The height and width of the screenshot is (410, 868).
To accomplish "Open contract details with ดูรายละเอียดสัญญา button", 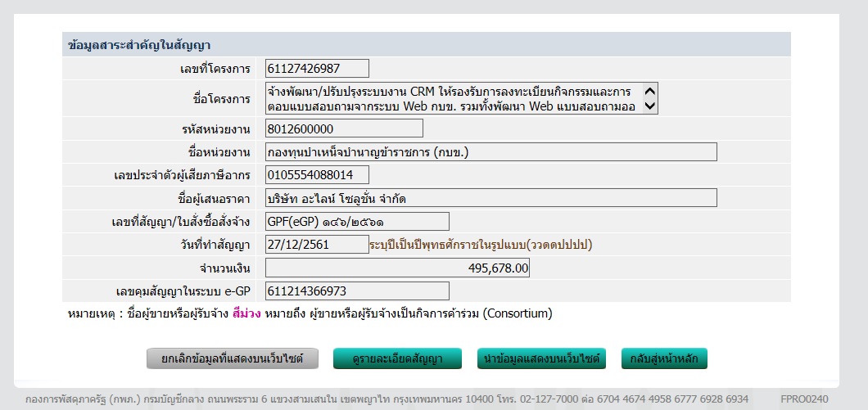I will click(399, 358).
